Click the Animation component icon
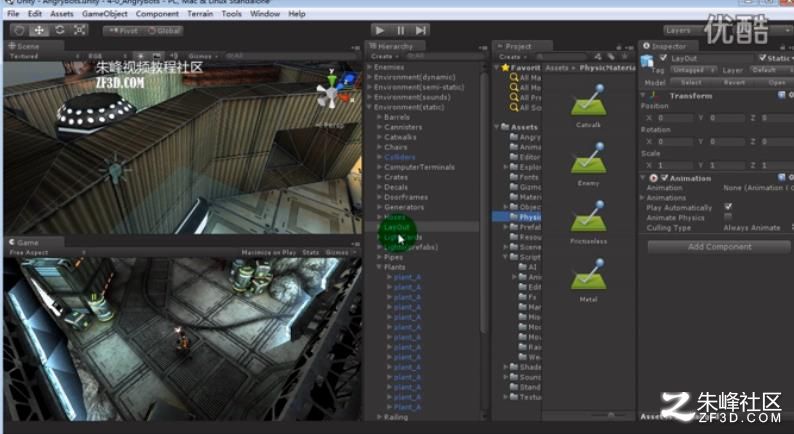The image size is (794, 434). tap(654, 178)
